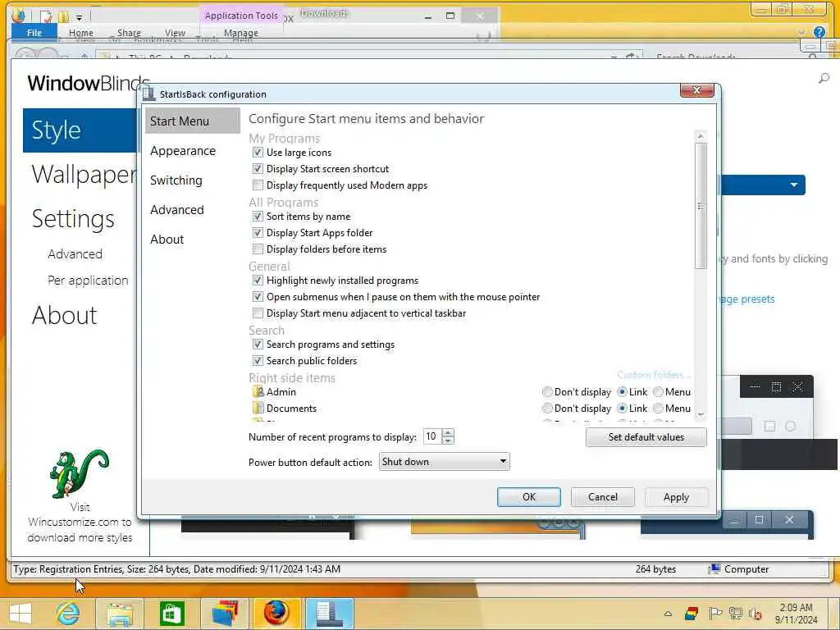This screenshot has width=840, height=630.
Task: Open Power button default action dropdown
Action: [x=444, y=462]
